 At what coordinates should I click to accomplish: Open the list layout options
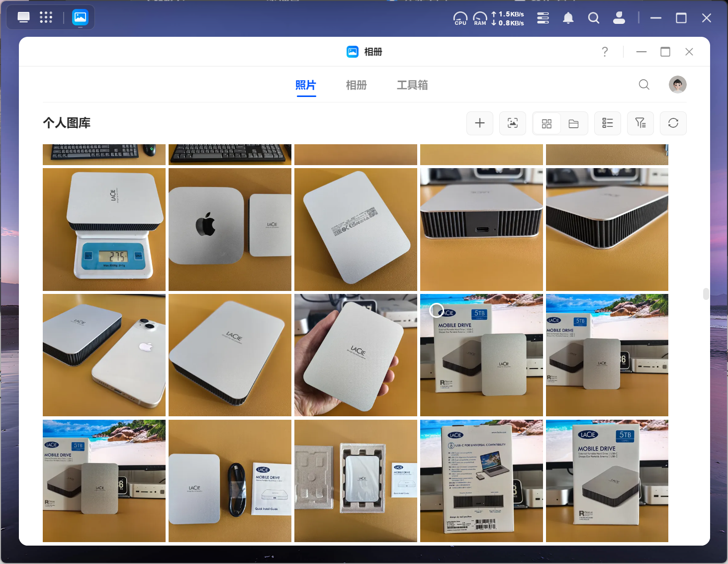coord(608,123)
